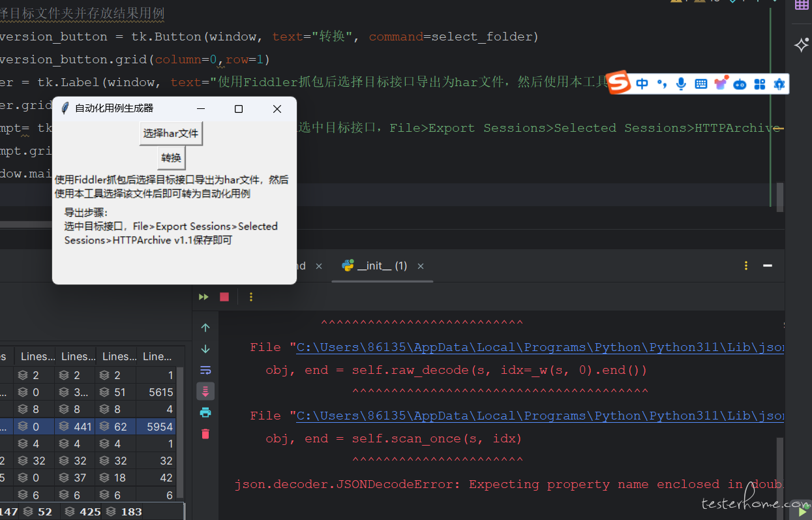The width and height of the screenshot is (812, 520).
Task: Click the table cell with value 18
Action: click(116, 478)
